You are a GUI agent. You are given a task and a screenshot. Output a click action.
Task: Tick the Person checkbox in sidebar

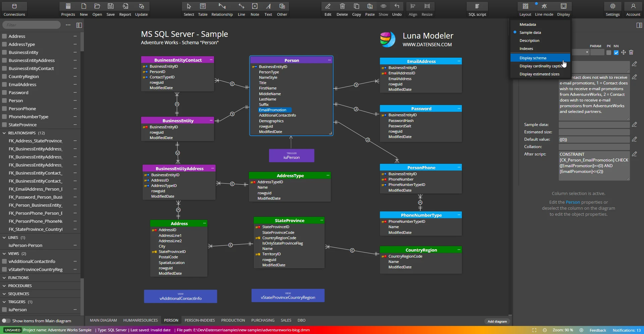(x=4, y=101)
